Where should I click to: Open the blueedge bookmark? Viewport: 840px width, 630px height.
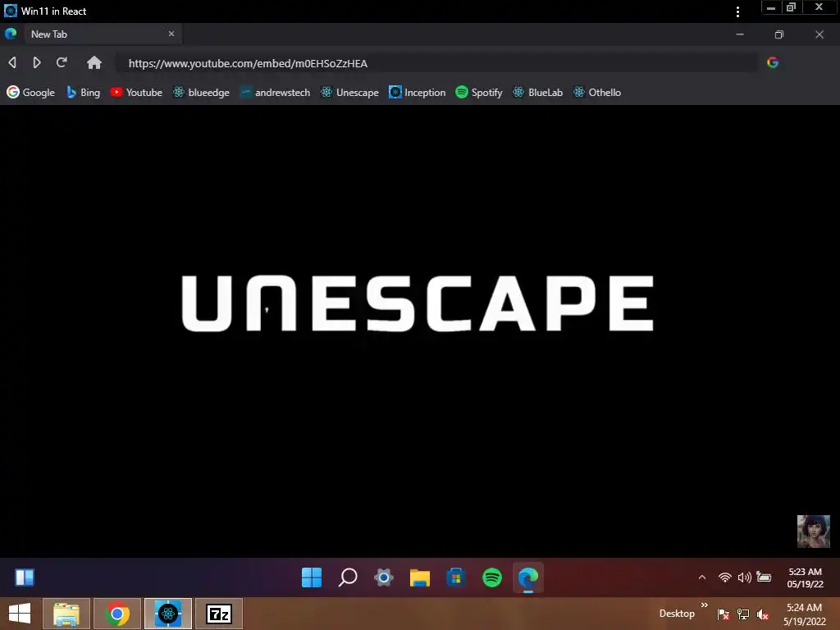(201, 92)
